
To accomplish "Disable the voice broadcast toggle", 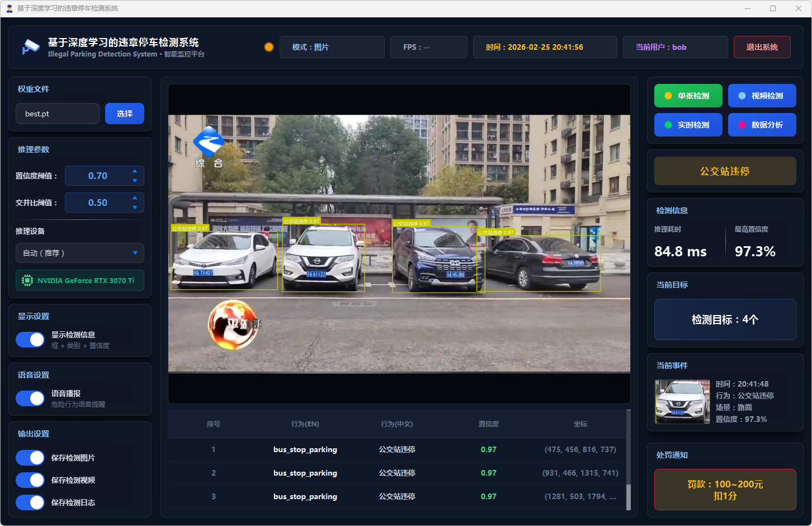I will (x=30, y=398).
